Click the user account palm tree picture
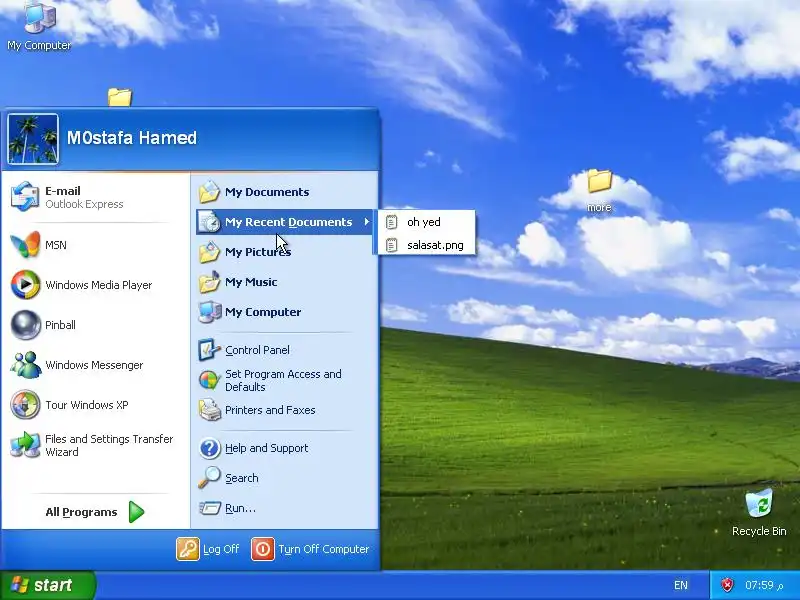 (x=33, y=139)
